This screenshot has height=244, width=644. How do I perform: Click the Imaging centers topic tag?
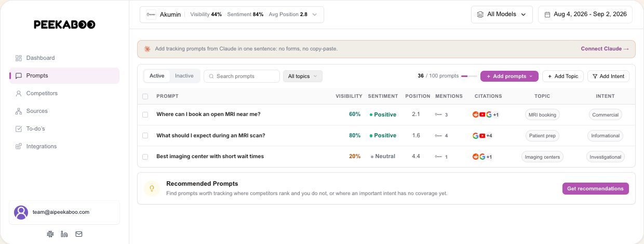click(542, 157)
